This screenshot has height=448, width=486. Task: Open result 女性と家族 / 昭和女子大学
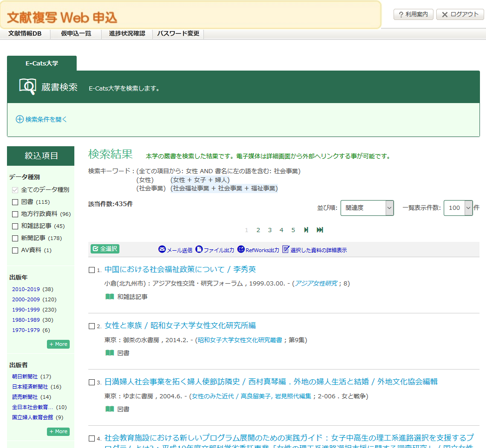tap(180, 325)
